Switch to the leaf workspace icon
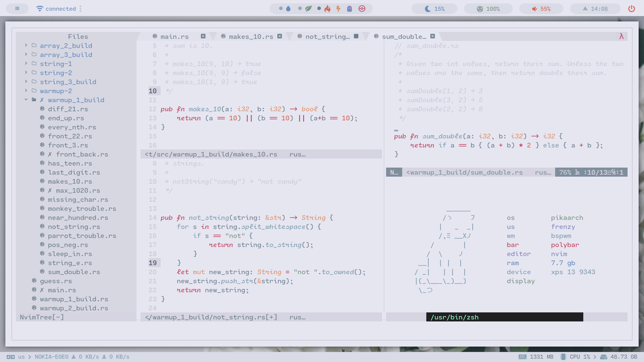This screenshot has height=362, width=644. click(x=308, y=9)
